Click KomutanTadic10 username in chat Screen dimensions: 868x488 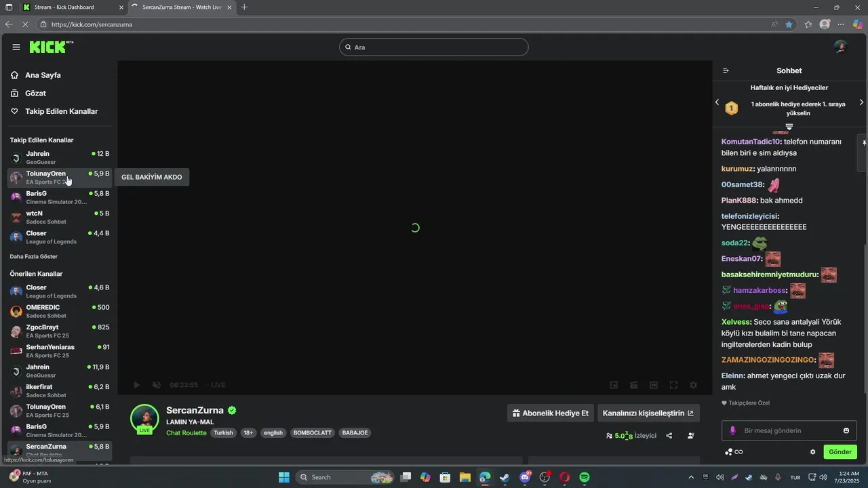click(x=751, y=142)
